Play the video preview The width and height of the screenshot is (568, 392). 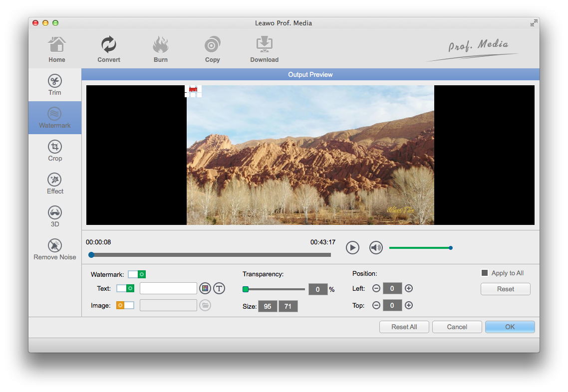coord(352,247)
